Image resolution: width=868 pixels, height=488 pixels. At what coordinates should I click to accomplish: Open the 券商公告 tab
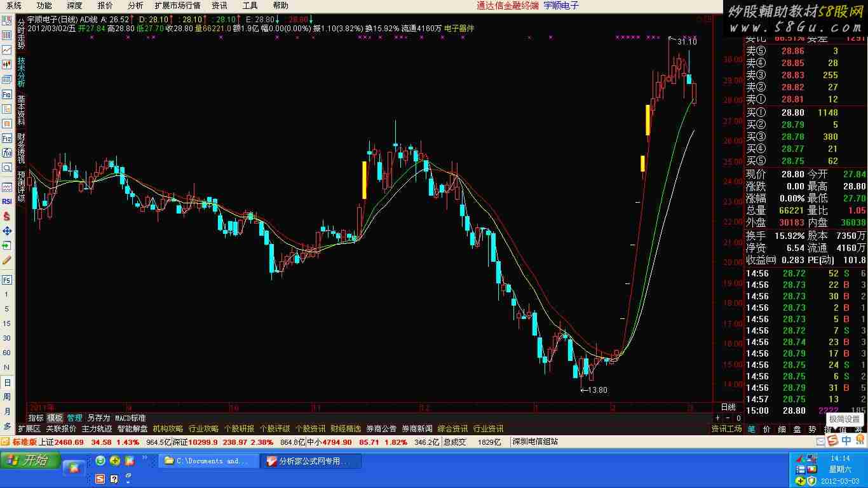click(x=381, y=429)
